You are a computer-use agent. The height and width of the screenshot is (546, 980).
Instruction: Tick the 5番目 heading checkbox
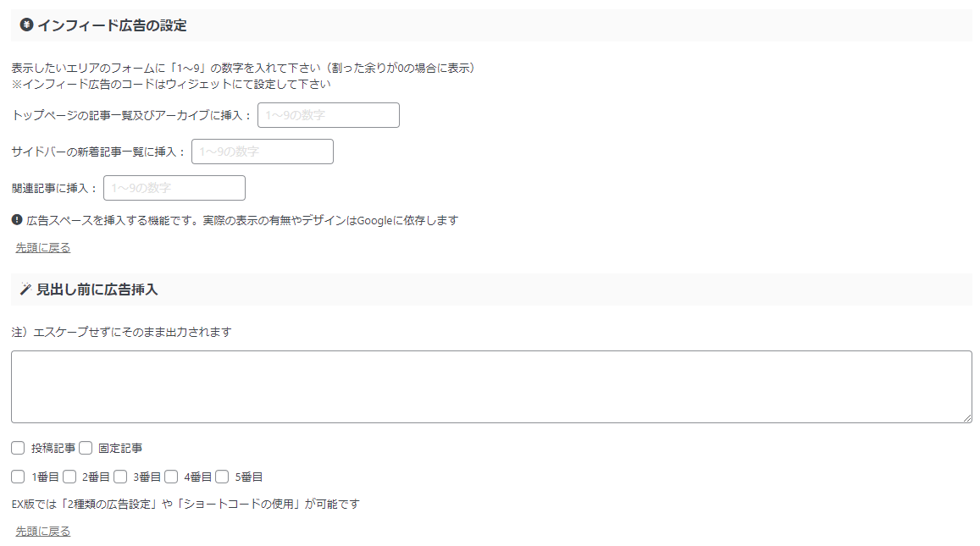222,477
